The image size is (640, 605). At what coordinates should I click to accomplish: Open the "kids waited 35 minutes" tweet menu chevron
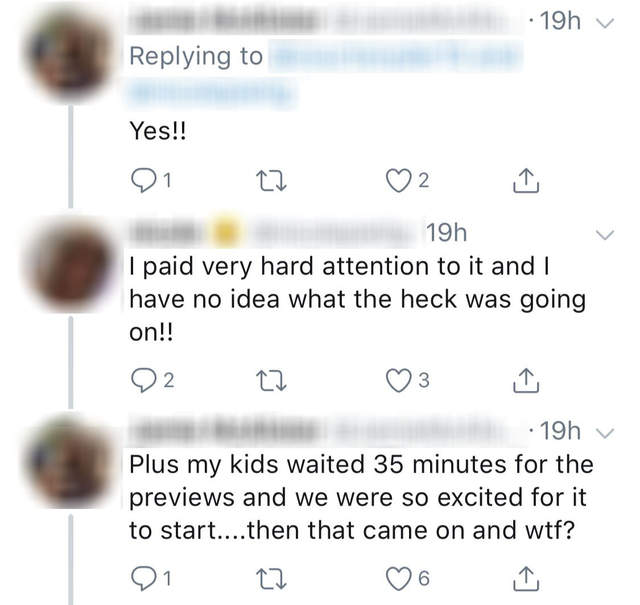click(x=605, y=432)
